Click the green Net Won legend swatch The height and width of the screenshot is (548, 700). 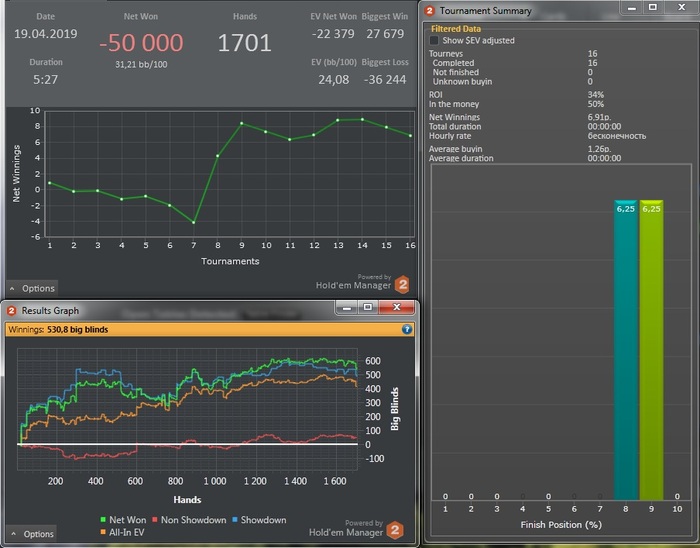[103, 520]
